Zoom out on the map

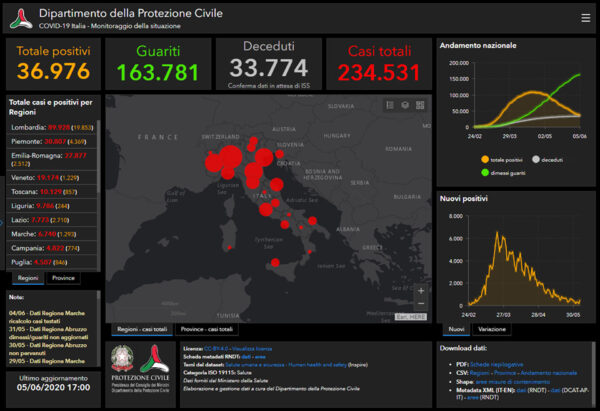[420, 305]
